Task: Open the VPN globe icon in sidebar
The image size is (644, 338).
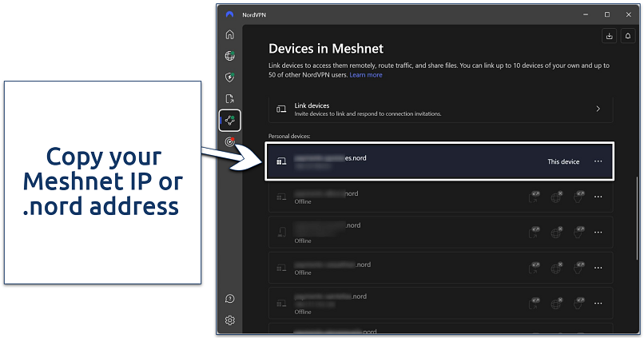Action: click(229, 56)
